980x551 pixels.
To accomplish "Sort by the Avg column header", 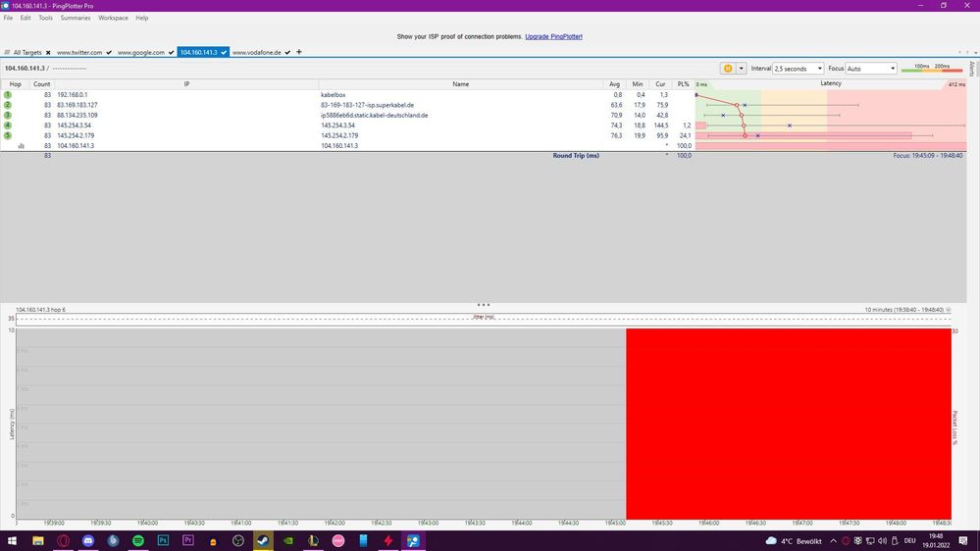I will 614,84.
